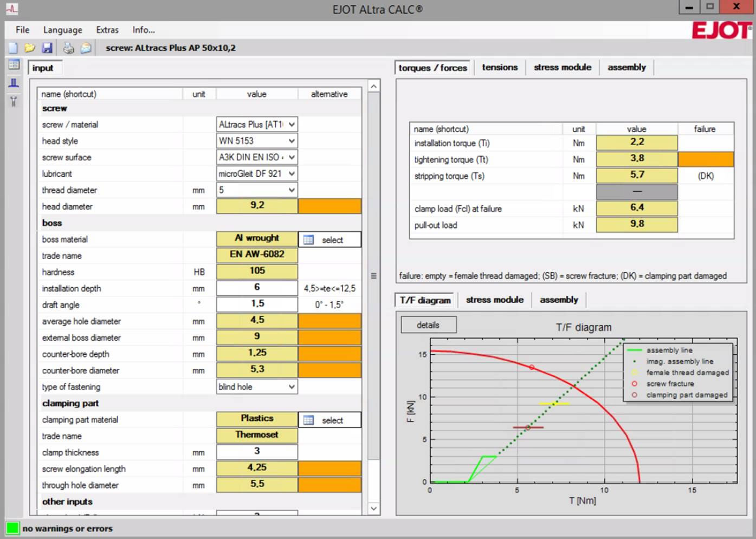Screen dimensions: 756x539
Task: Click the app icon in title bar
Action: (x=11, y=9)
